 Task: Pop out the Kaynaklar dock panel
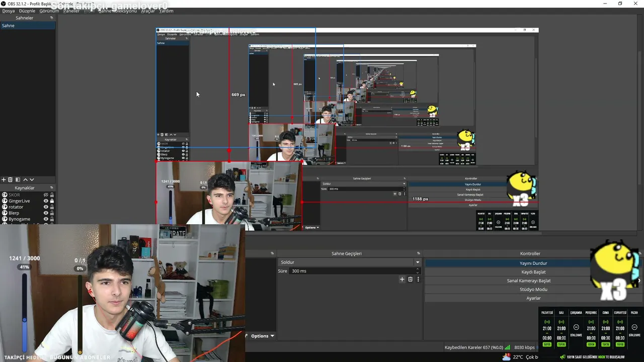(51, 188)
